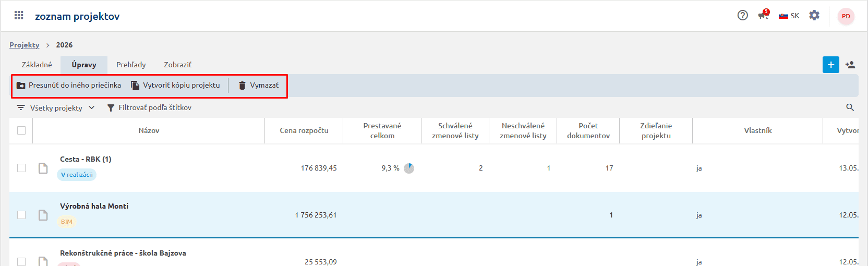868x266 pixels.
Task: Open the apps grid menu
Action: pyautogui.click(x=19, y=16)
